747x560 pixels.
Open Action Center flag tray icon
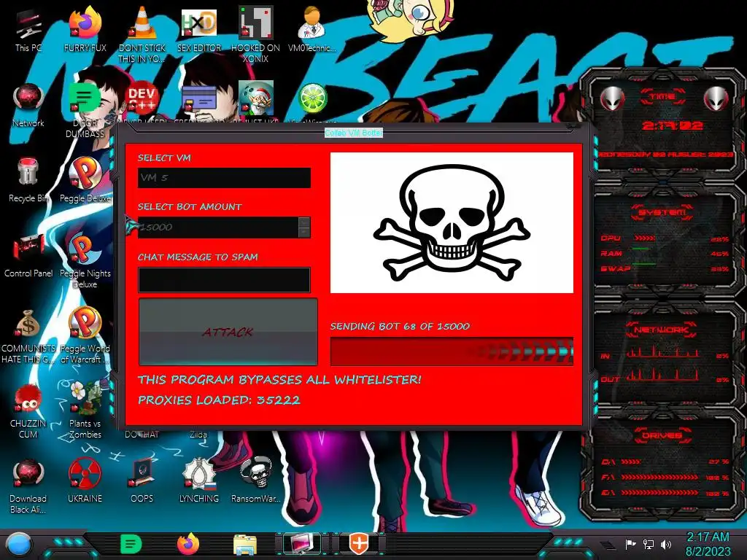click(630, 544)
